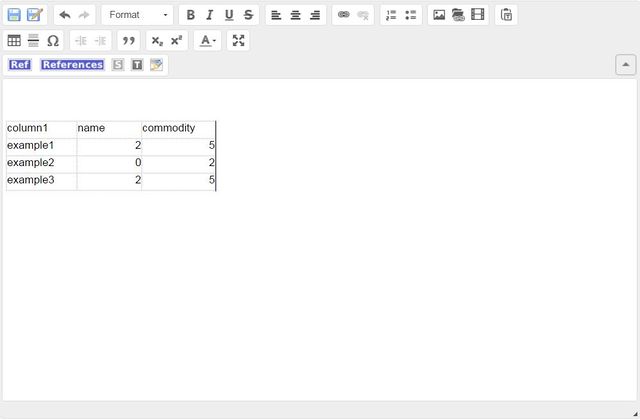Click the References button
The width and height of the screenshot is (640, 420).
coord(72,65)
